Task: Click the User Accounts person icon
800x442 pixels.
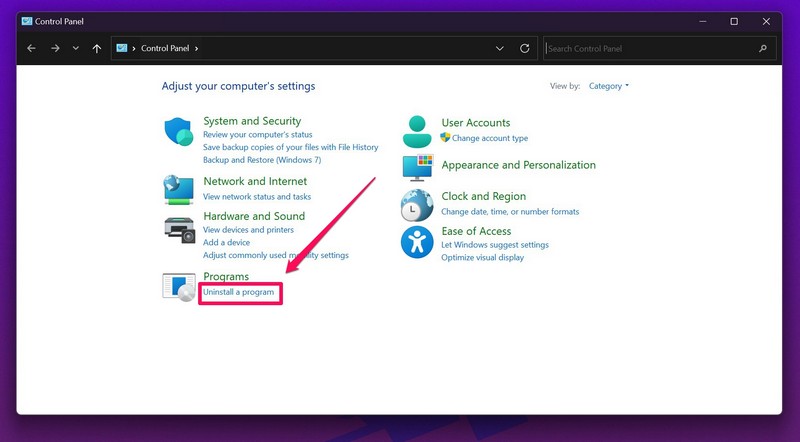Action: (417, 131)
